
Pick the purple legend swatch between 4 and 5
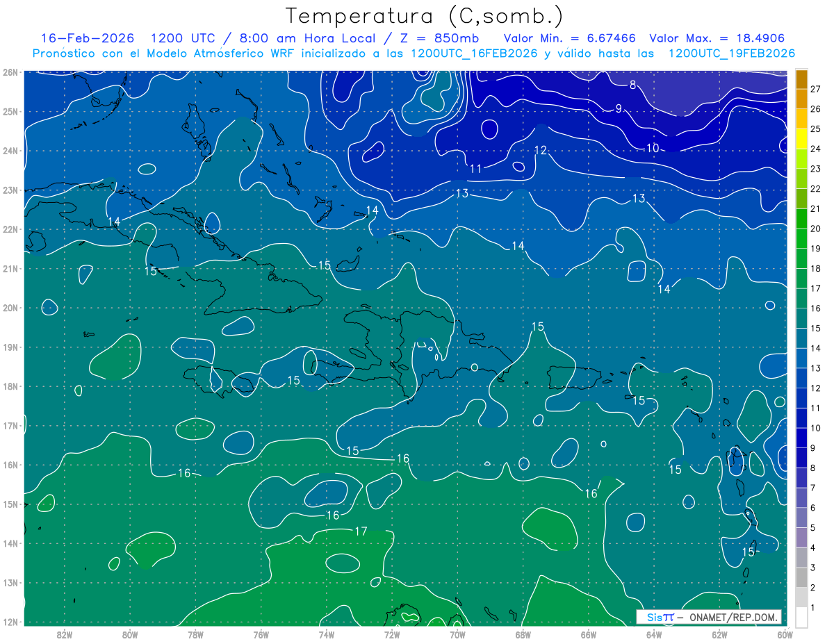[x=802, y=538]
